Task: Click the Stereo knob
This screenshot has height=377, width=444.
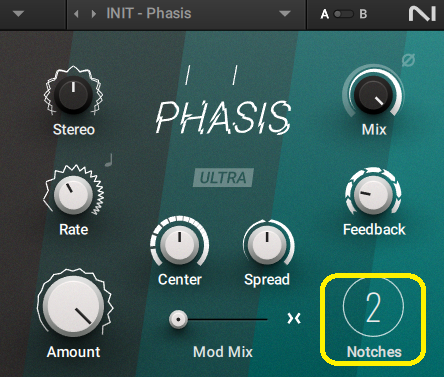Action: pyautogui.click(x=73, y=94)
